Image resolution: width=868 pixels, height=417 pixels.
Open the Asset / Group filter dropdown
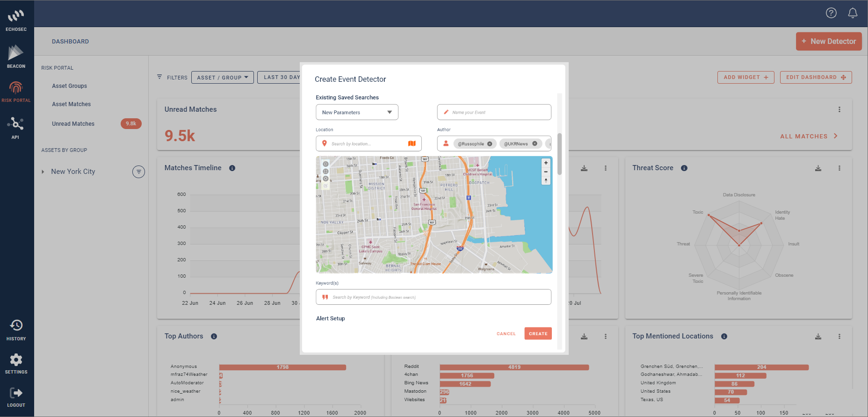point(222,78)
